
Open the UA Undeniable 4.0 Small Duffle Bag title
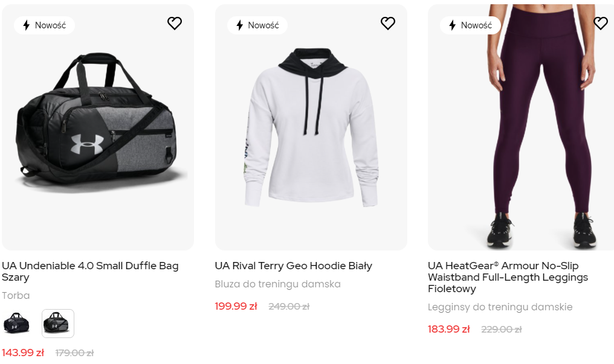click(x=90, y=271)
